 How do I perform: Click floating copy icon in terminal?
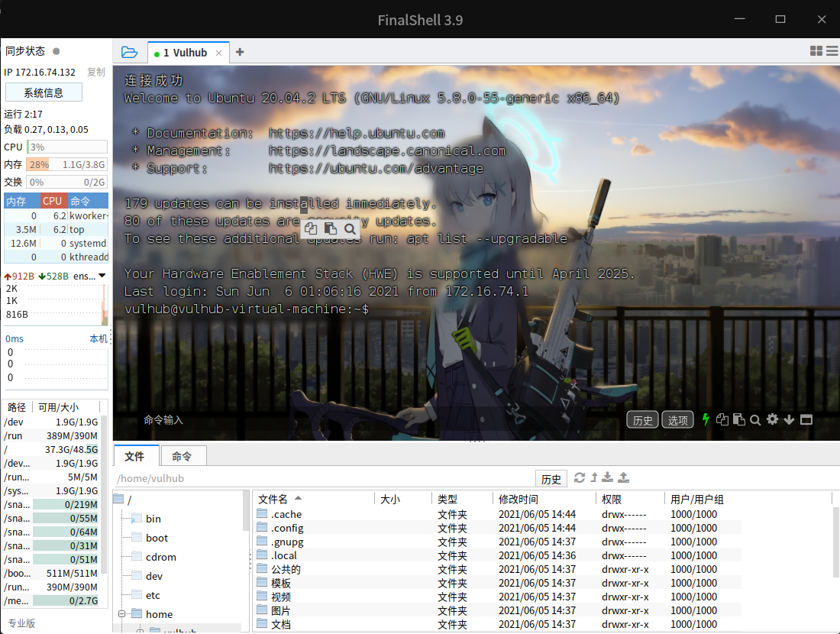[311, 229]
